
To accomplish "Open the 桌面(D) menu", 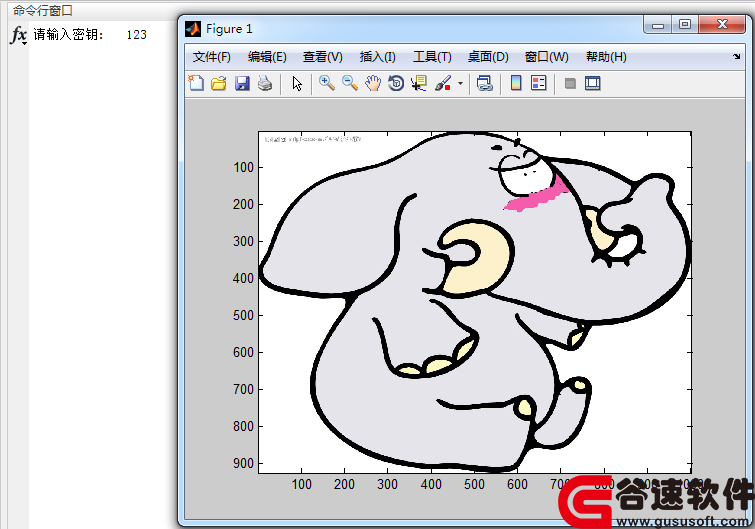I will [x=488, y=57].
